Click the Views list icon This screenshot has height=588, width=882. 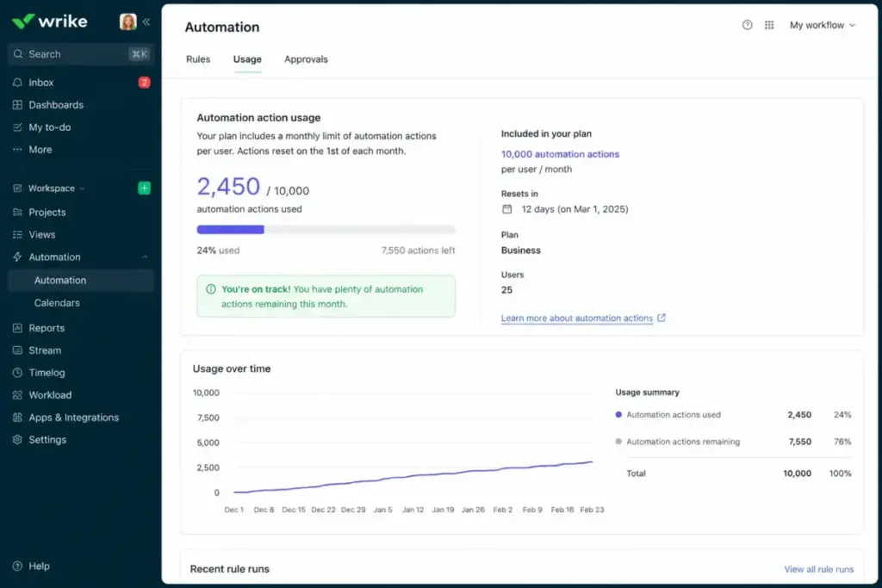(x=17, y=234)
